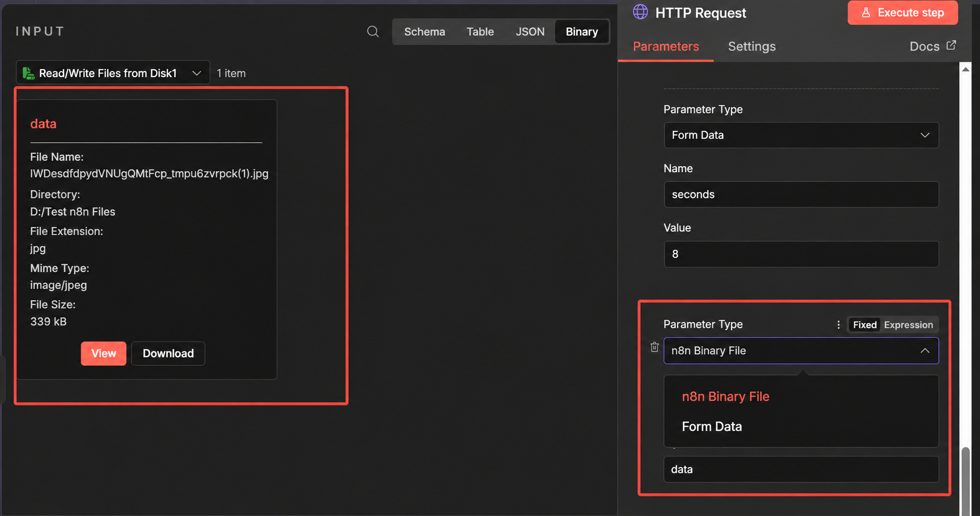This screenshot has height=516, width=980.
Task: Switch to the JSON view
Action: tap(530, 32)
